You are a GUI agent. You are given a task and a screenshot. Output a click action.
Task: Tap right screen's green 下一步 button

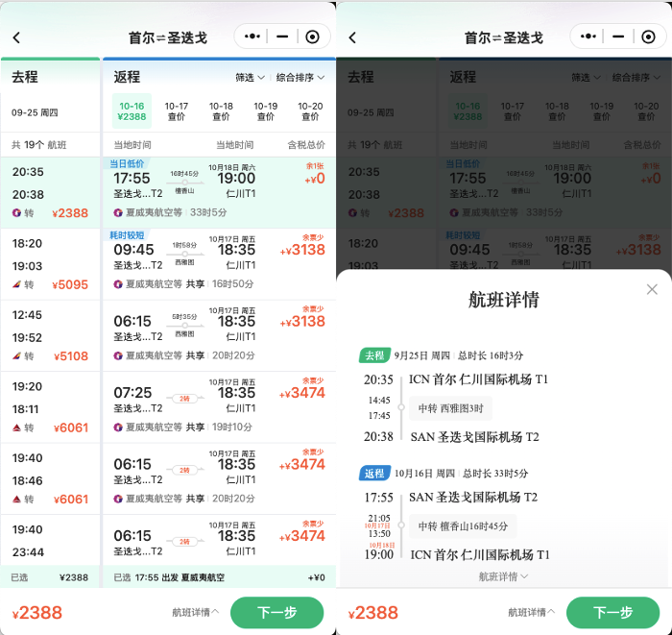[612, 612]
